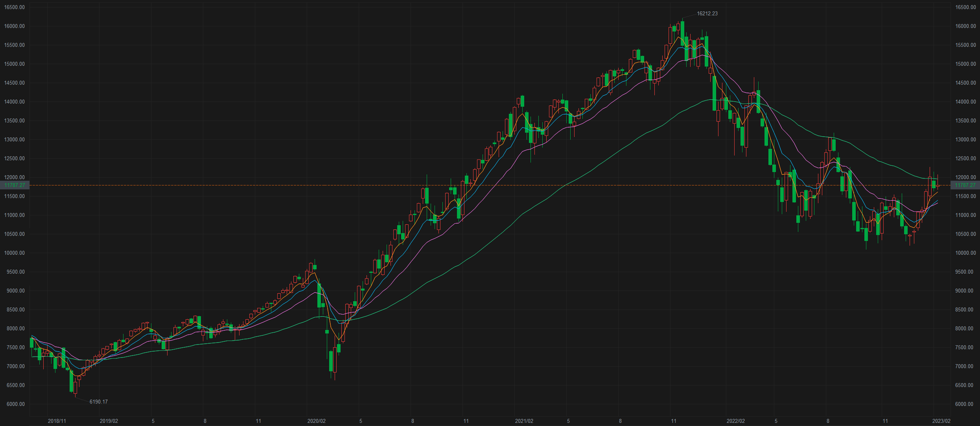Viewport: 980px width, 426px height.
Task: Select 10500.00 on the right price axis
Action: (x=965, y=234)
